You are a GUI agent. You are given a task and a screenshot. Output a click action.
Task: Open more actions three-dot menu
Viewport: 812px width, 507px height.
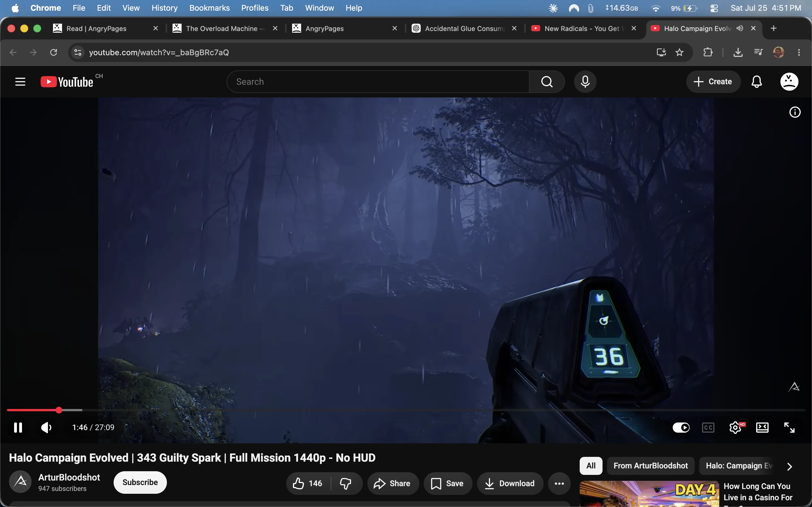click(559, 483)
